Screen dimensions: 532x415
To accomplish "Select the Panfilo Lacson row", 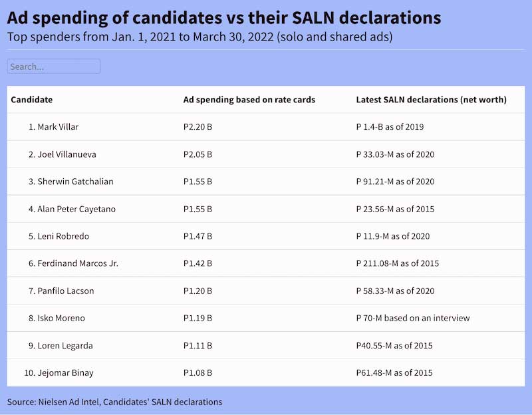I will (265, 291).
